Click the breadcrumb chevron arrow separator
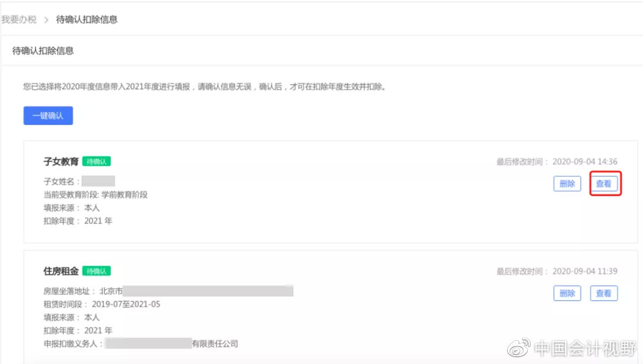643x364 pixels. [46, 20]
